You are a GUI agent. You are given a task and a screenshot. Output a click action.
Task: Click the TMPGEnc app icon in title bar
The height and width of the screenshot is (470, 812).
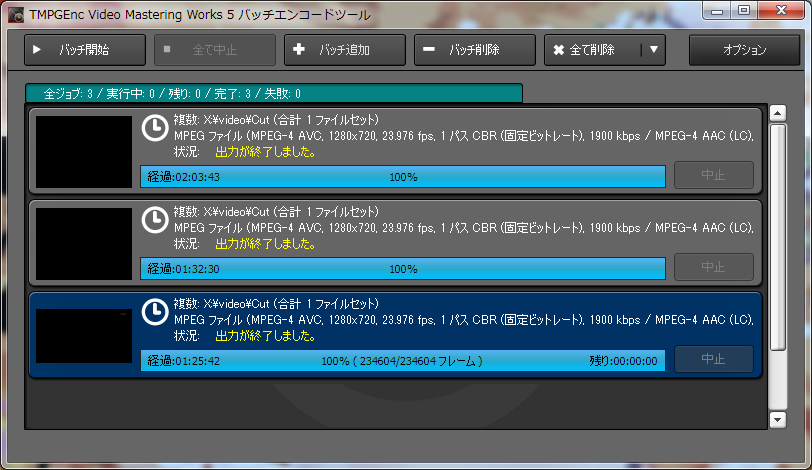pyautogui.click(x=16, y=15)
